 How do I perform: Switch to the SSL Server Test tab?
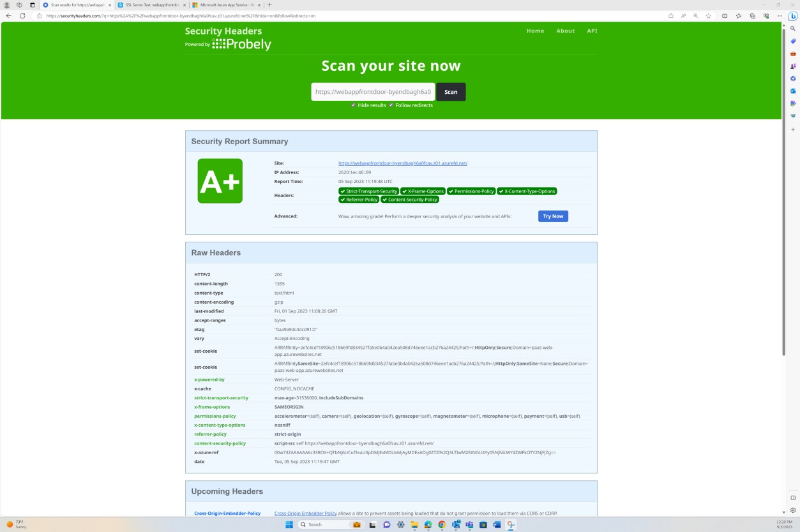pyautogui.click(x=153, y=4)
